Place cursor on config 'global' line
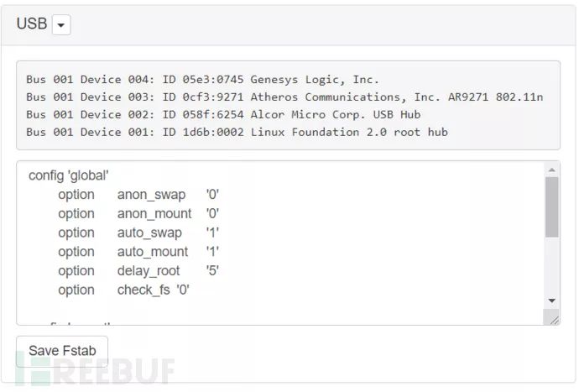Screen dimensions: 579x392 [69, 175]
